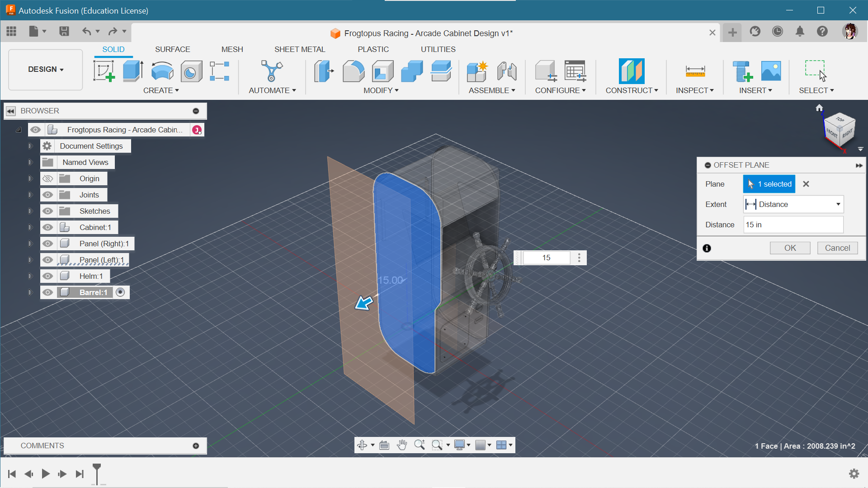
Task: Click the Insert Image icon
Action: [x=771, y=71]
